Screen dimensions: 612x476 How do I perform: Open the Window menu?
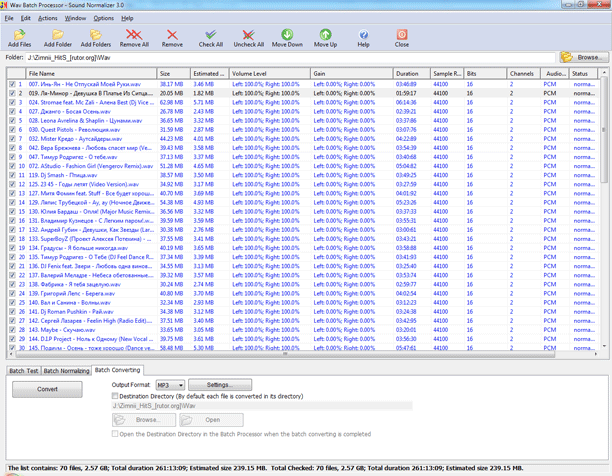[75, 18]
